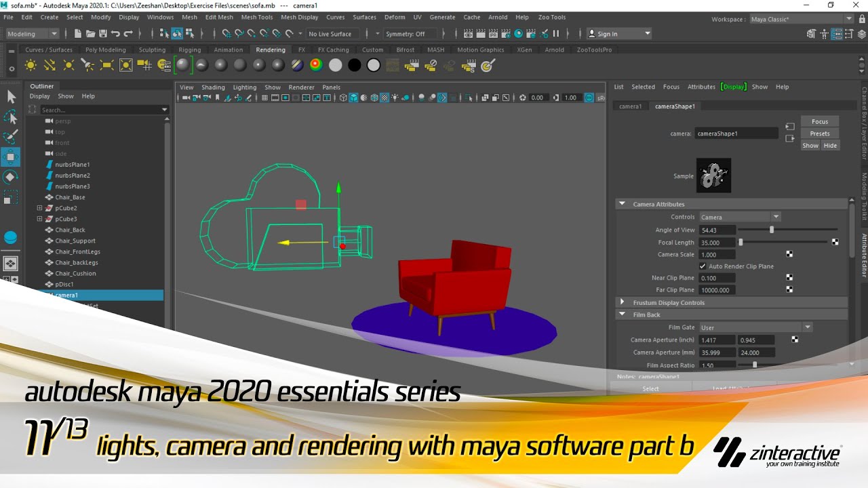
Task: Click the Near Clip Plane value field
Action: tap(717, 278)
